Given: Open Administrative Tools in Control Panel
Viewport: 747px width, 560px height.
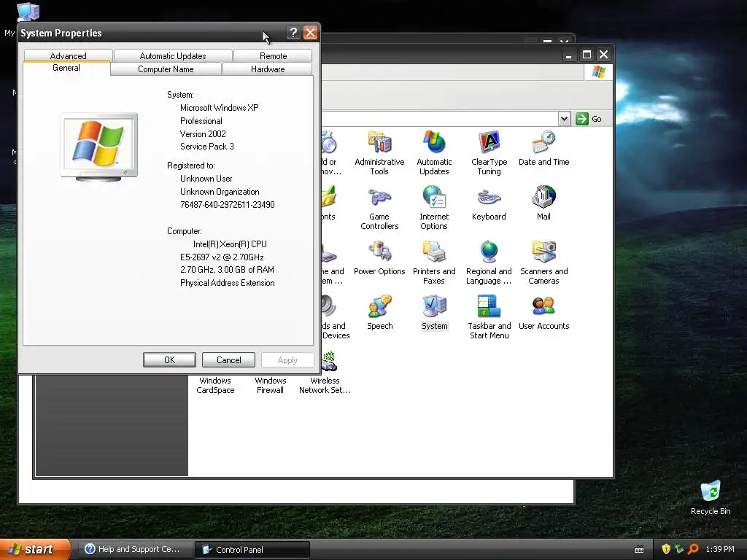Looking at the screenshot, I should click(x=379, y=153).
